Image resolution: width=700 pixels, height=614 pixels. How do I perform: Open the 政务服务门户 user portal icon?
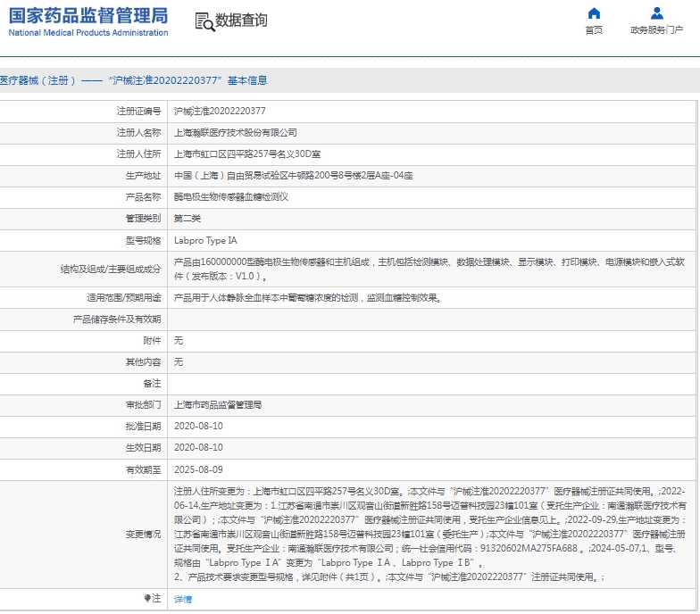(657, 13)
